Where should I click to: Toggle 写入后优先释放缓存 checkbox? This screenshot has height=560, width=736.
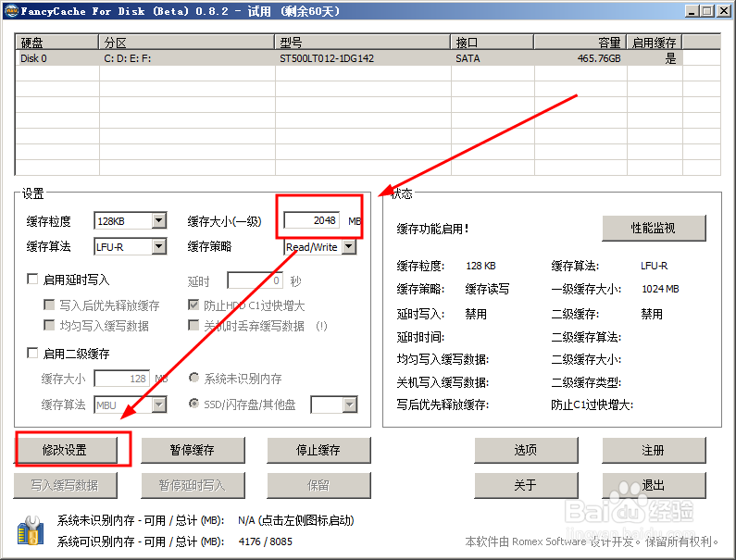click(49, 305)
